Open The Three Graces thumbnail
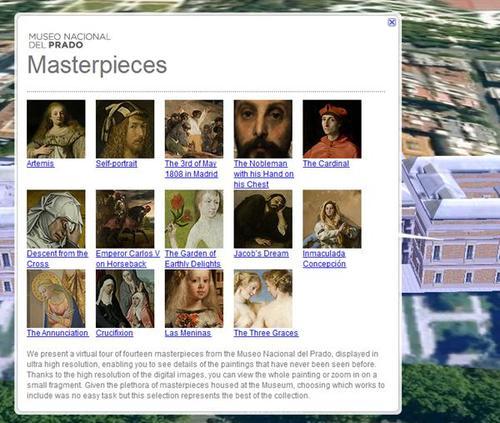500x423 pixels. point(263,299)
